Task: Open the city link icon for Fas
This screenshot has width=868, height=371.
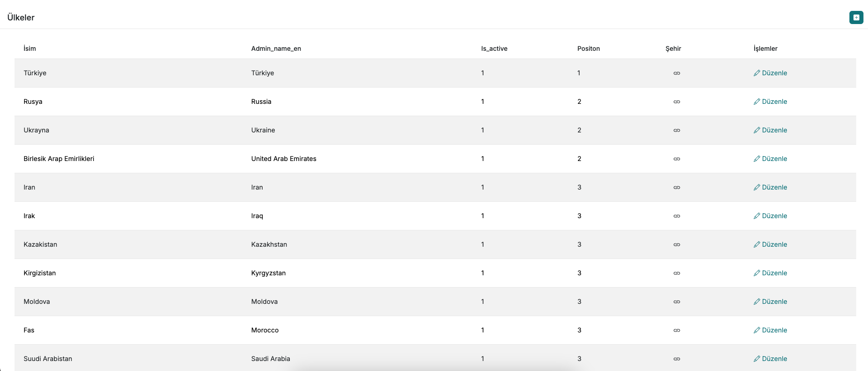Action: 677,330
